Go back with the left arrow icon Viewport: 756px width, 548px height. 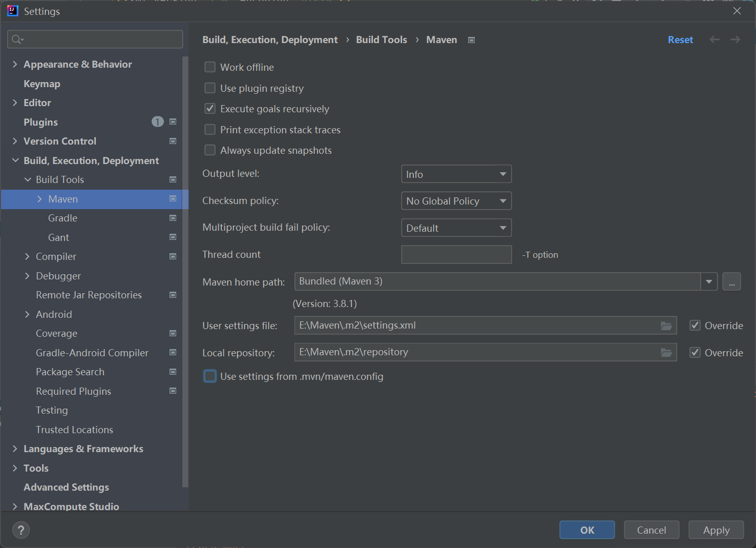click(715, 39)
